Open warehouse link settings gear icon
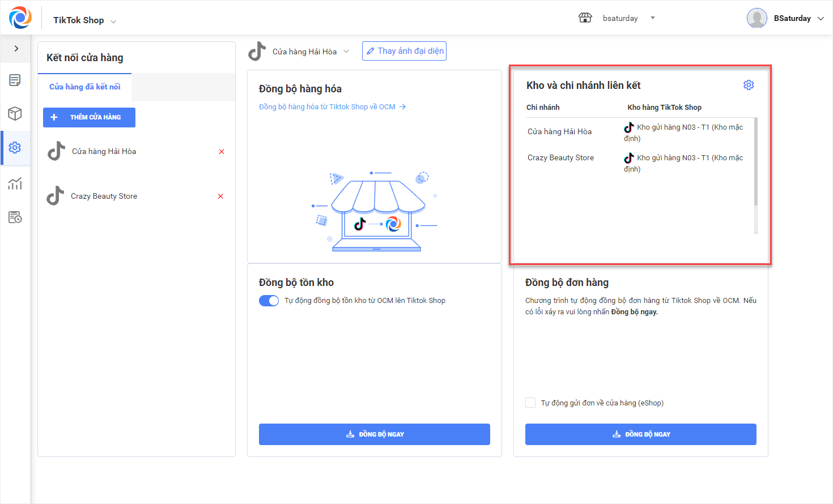 pos(749,85)
